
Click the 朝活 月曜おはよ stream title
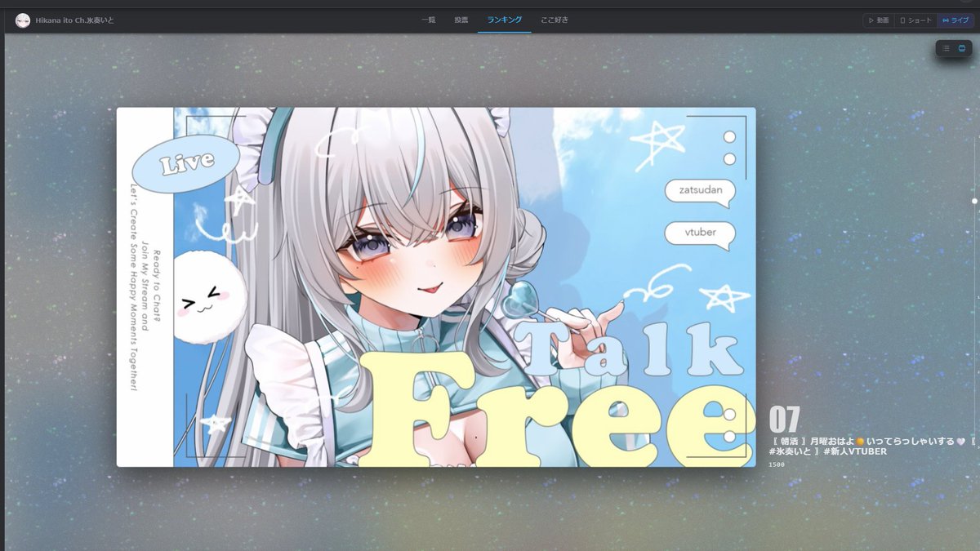pos(871,446)
